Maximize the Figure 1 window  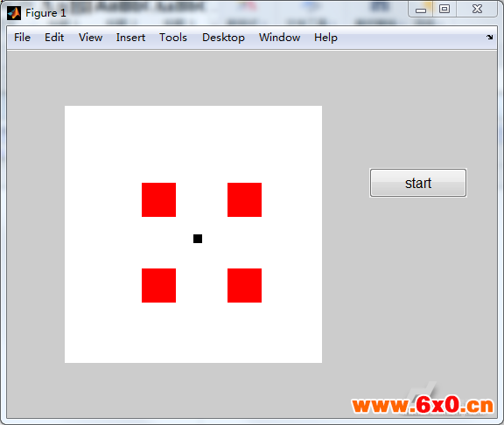[x=444, y=10]
